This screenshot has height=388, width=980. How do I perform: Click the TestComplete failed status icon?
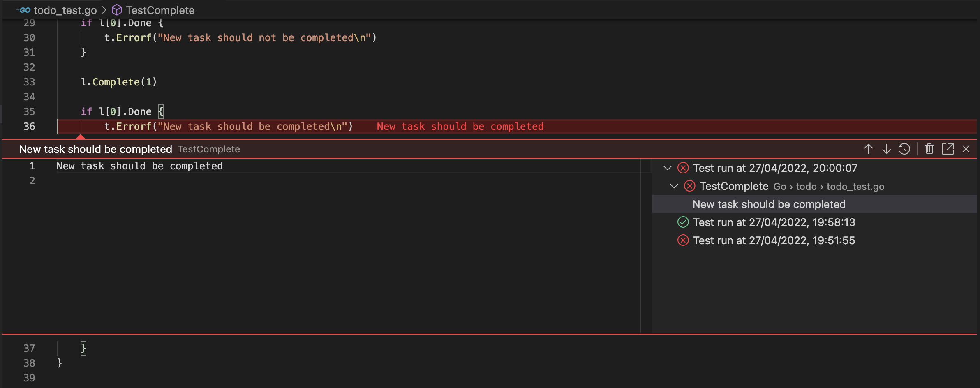tap(689, 186)
